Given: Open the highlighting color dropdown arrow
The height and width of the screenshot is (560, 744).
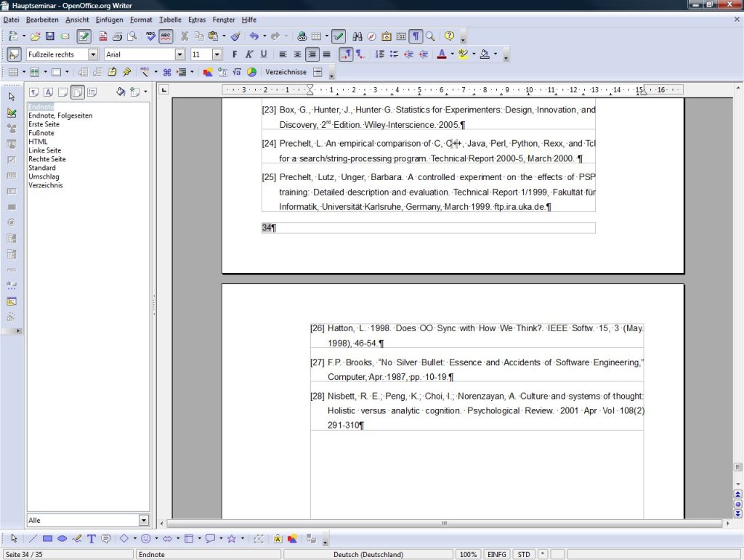Looking at the screenshot, I should point(474,54).
